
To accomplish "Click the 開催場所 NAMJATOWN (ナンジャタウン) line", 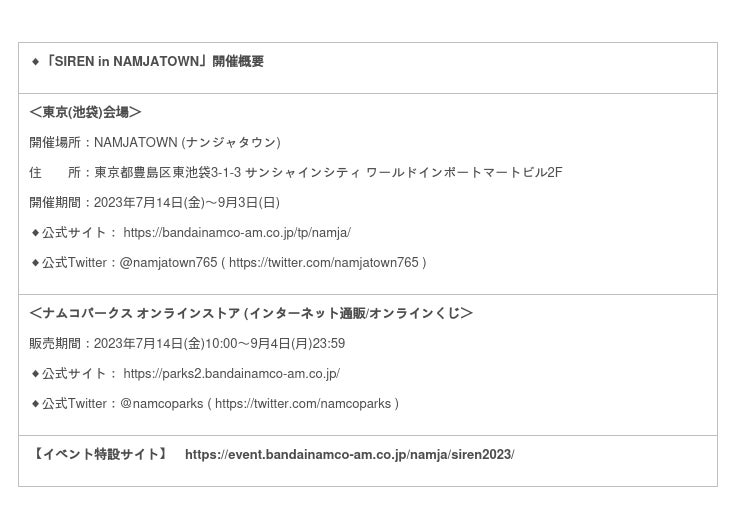I will (155, 143).
